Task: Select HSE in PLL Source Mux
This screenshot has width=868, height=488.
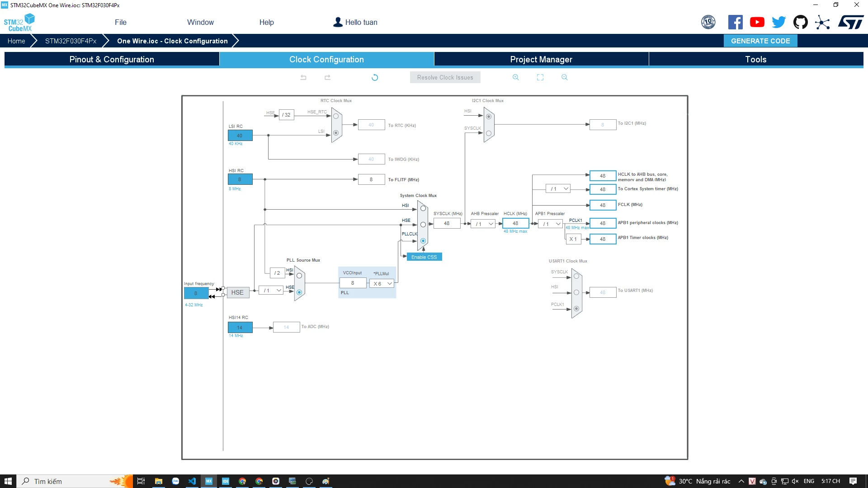Action: 299,292
